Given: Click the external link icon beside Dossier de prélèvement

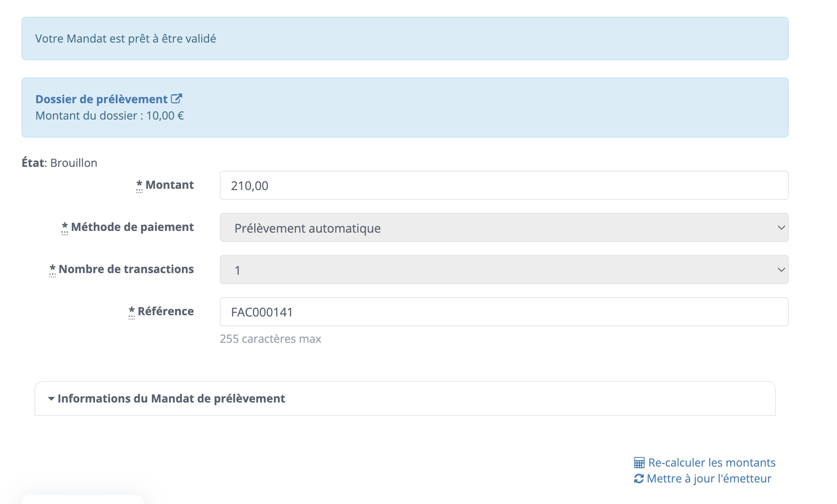Looking at the screenshot, I should pos(176,99).
